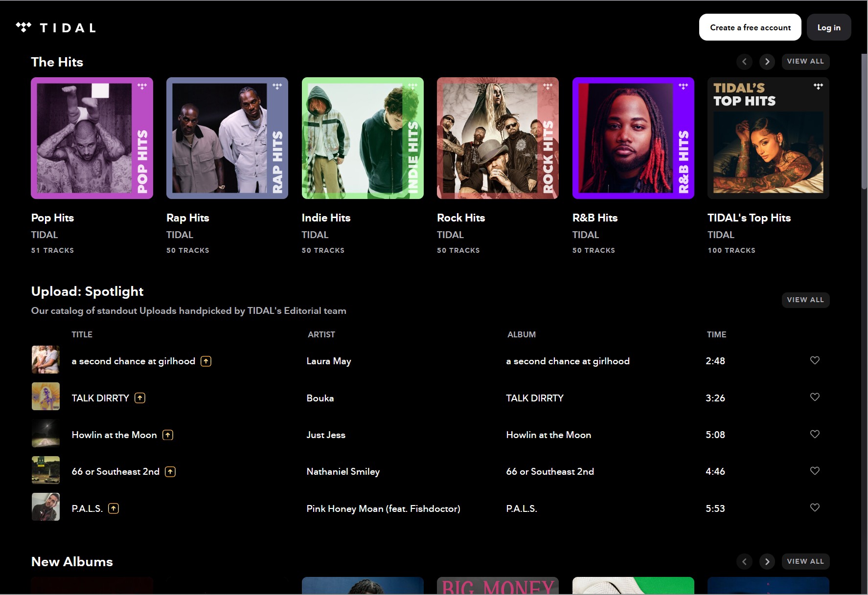View all playlists in The Hits

[805, 62]
